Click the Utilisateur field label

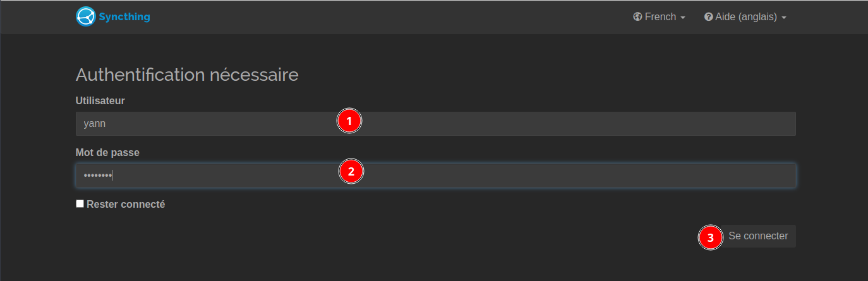[x=100, y=100]
